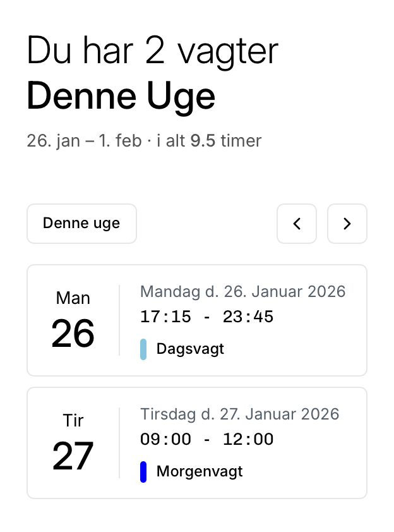Click the "Du har 2 vagter" heading
The image size is (394, 532).
coord(152,51)
